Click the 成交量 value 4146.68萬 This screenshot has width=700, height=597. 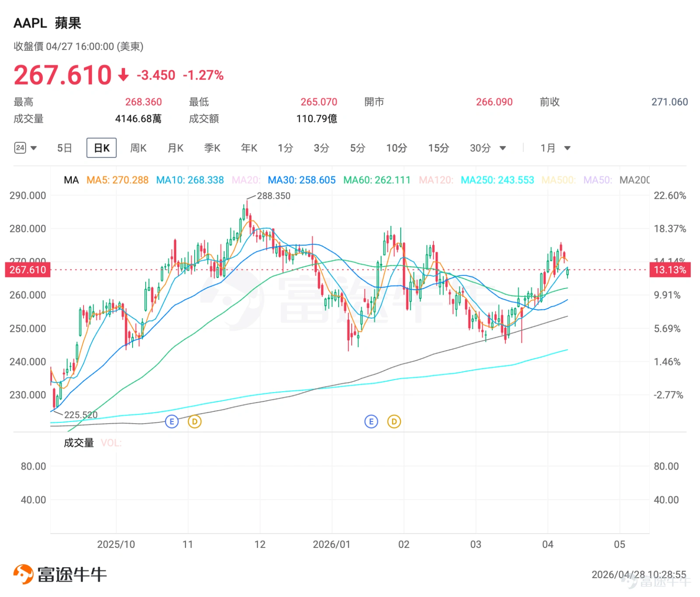click(138, 119)
